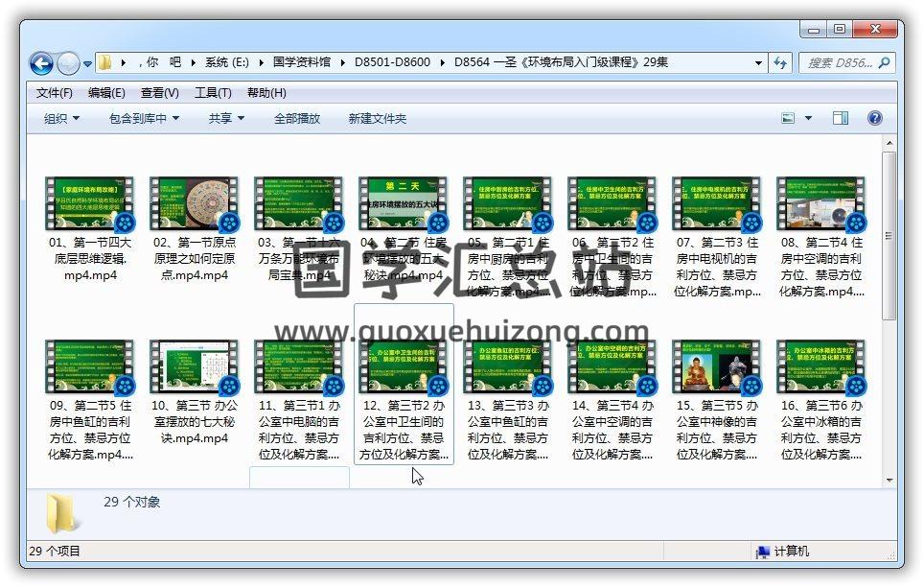This screenshot has width=924, height=588.
Task: Click the 新建文件夹 button
Action: (377, 119)
